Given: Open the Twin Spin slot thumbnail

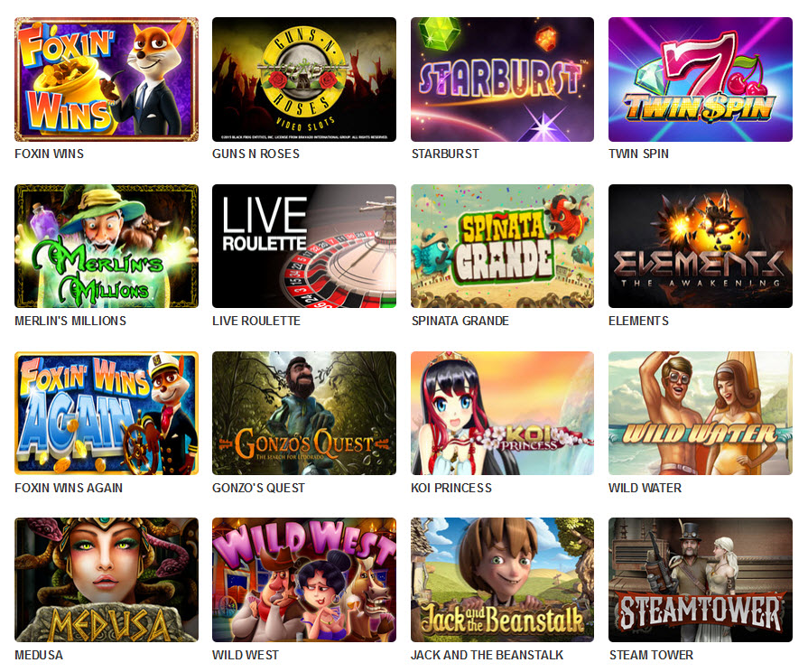Looking at the screenshot, I should point(701,79).
